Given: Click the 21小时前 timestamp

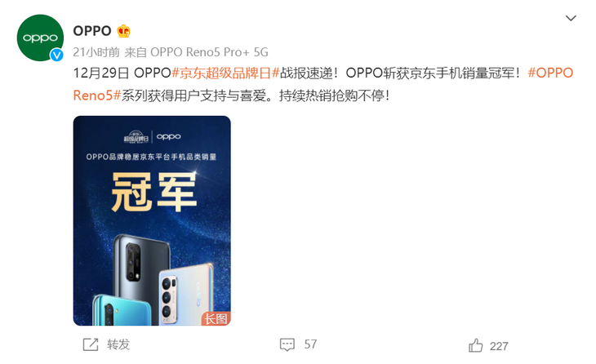Looking at the screenshot, I should 96,52.
